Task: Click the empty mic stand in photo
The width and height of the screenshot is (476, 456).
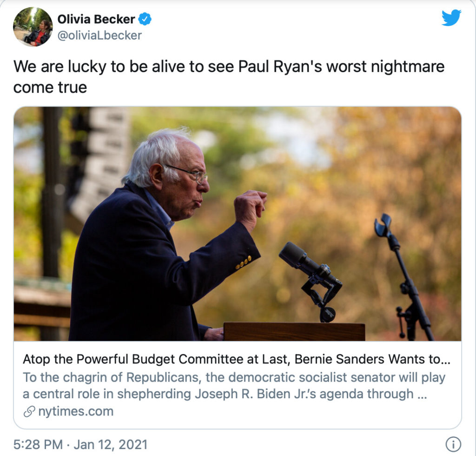Action: tap(402, 277)
